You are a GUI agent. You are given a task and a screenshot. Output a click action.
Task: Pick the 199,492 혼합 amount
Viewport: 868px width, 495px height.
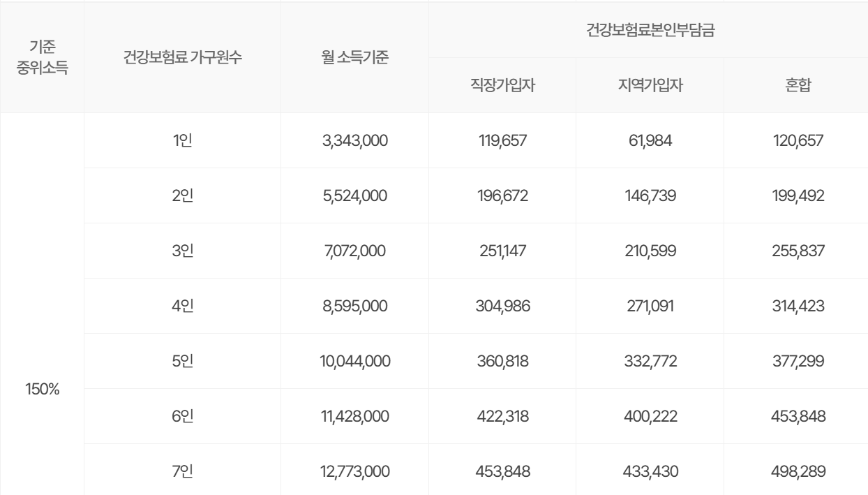coord(798,196)
